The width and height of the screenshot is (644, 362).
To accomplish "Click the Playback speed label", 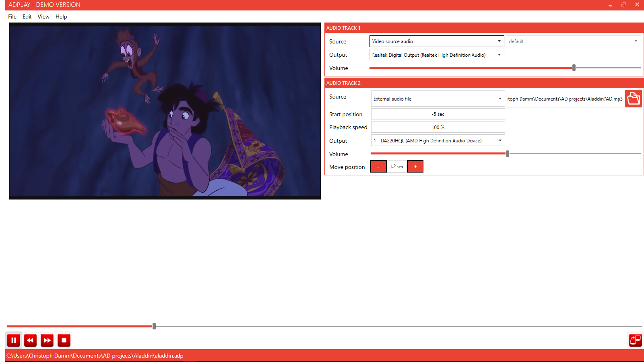I will click(348, 128).
